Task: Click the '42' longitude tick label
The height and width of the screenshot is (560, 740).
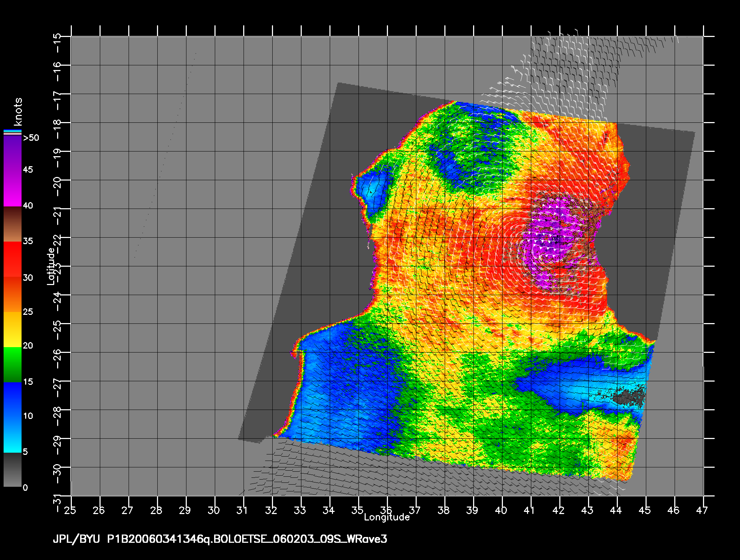Action: coord(559,510)
